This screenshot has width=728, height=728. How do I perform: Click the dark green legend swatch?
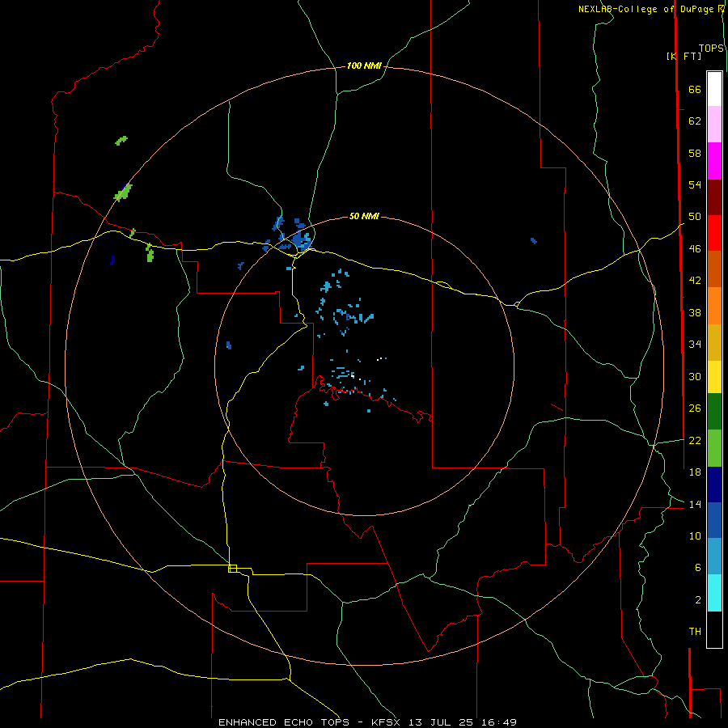click(x=714, y=412)
